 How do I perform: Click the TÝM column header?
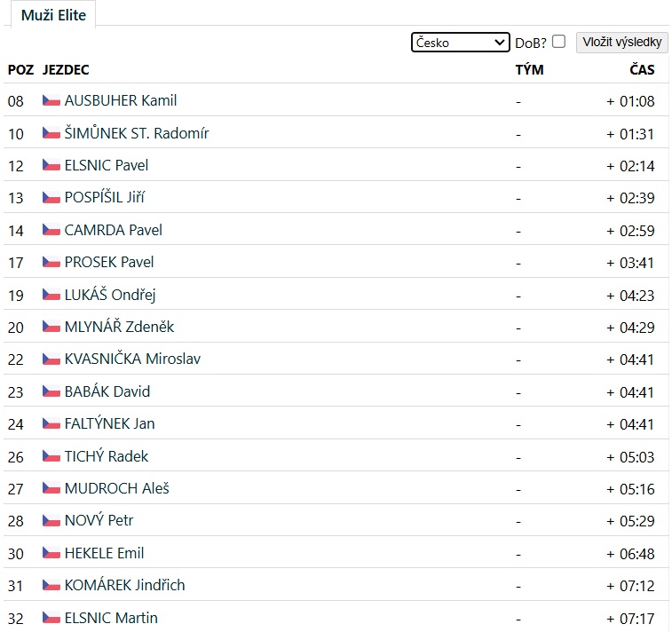(529, 69)
